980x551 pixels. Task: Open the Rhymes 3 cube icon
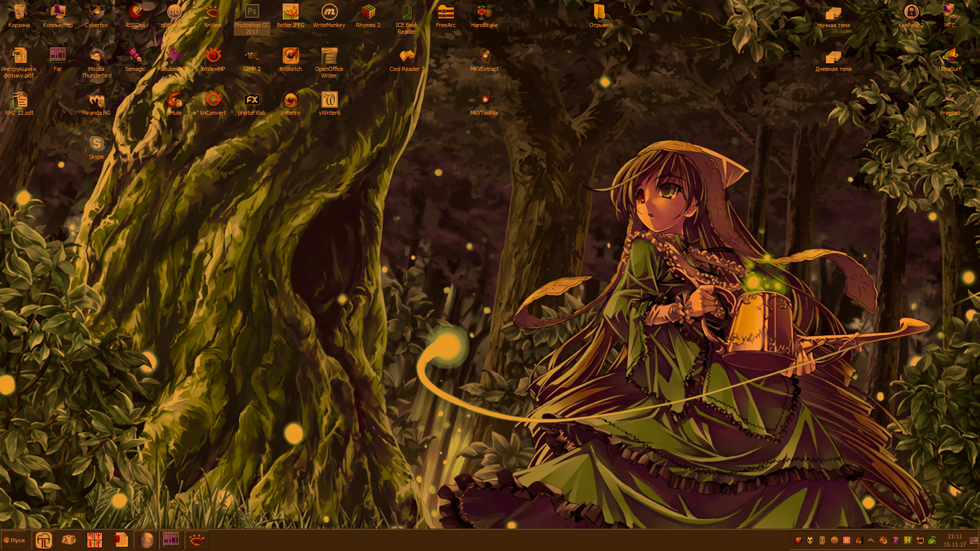click(368, 12)
